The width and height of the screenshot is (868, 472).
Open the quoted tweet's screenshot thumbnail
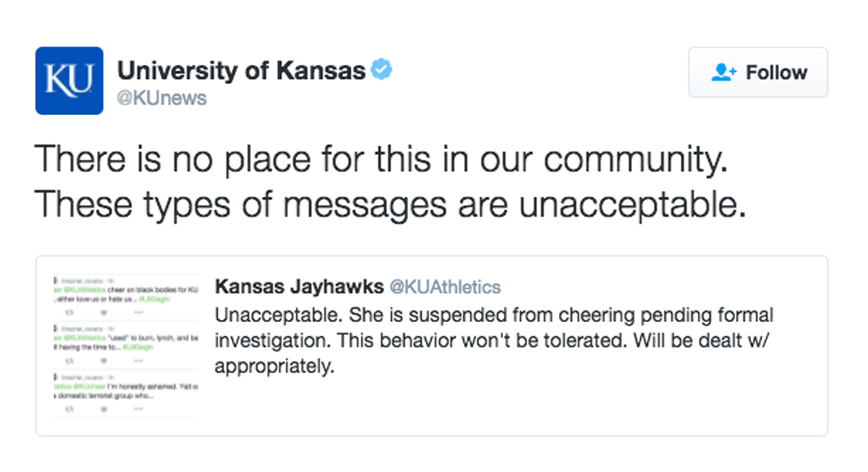click(x=126, y=346)
